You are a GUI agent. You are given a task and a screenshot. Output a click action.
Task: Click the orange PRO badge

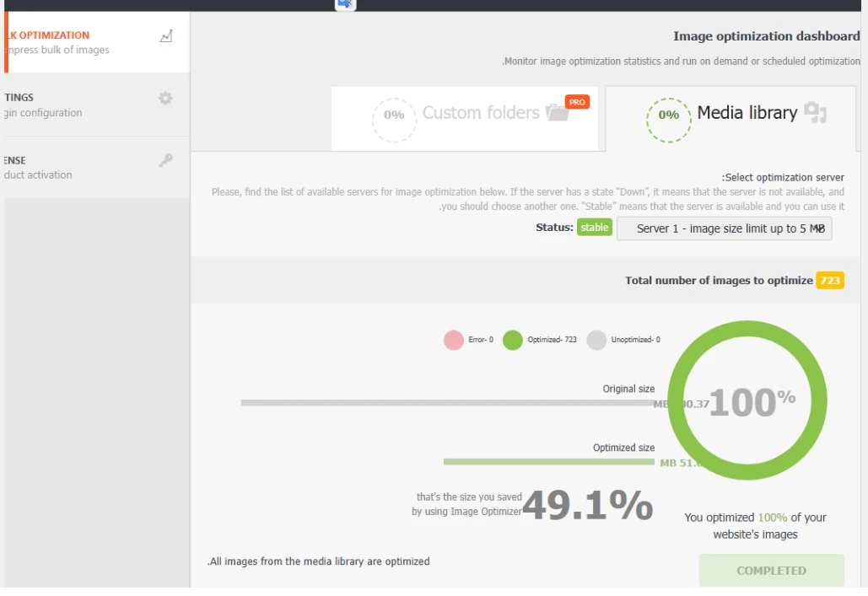pyautogui.click(x=577, y=102)
